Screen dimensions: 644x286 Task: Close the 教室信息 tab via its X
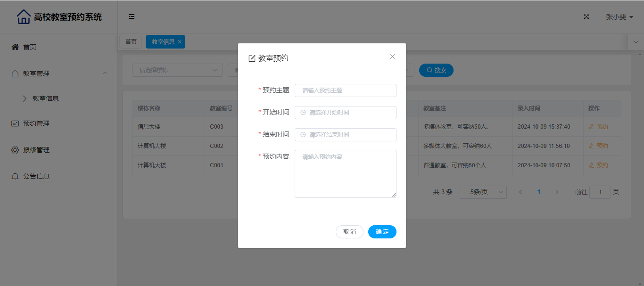pos(180,41)
